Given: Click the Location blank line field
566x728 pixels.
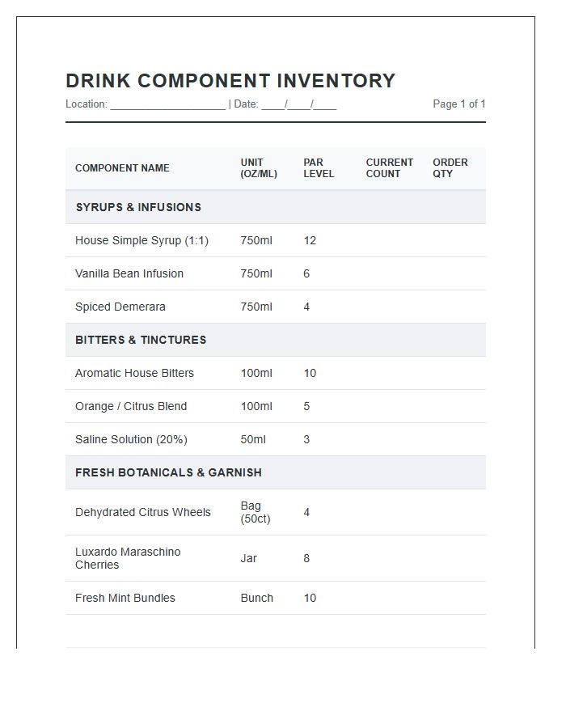Looking at the screenshot, I should [x=168, y=104].
